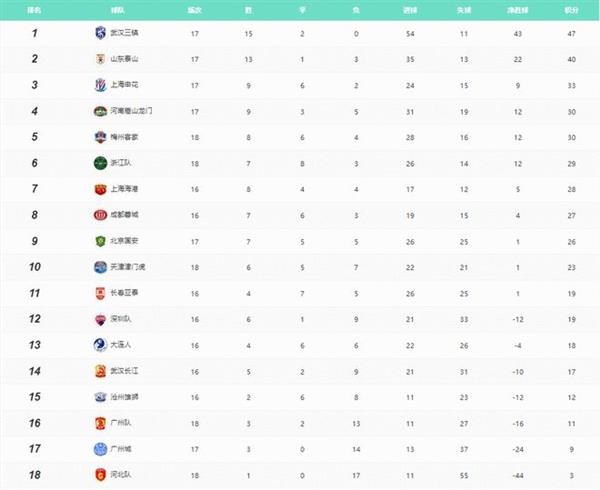Image resolution: width=600 pixels, height=490 pixels.
Task: Select the rank 12 深圳队 row
Action: pyautogui.click(x=300, y=319)
